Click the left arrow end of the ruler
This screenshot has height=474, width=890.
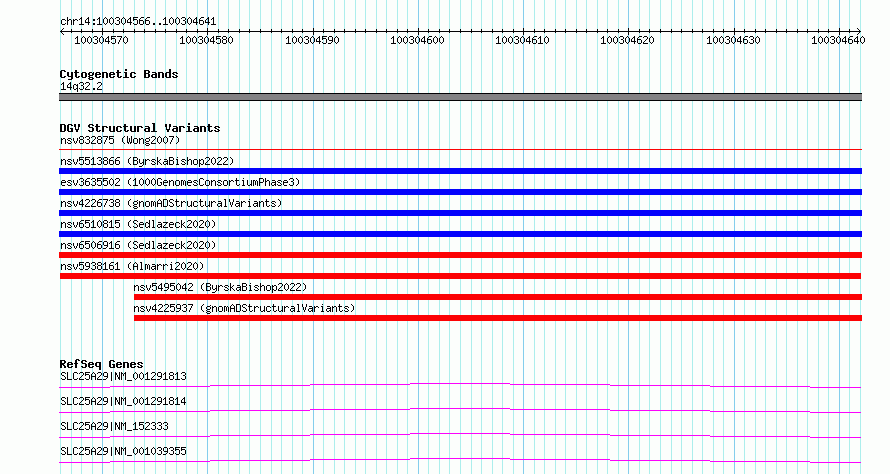point(62,32)
